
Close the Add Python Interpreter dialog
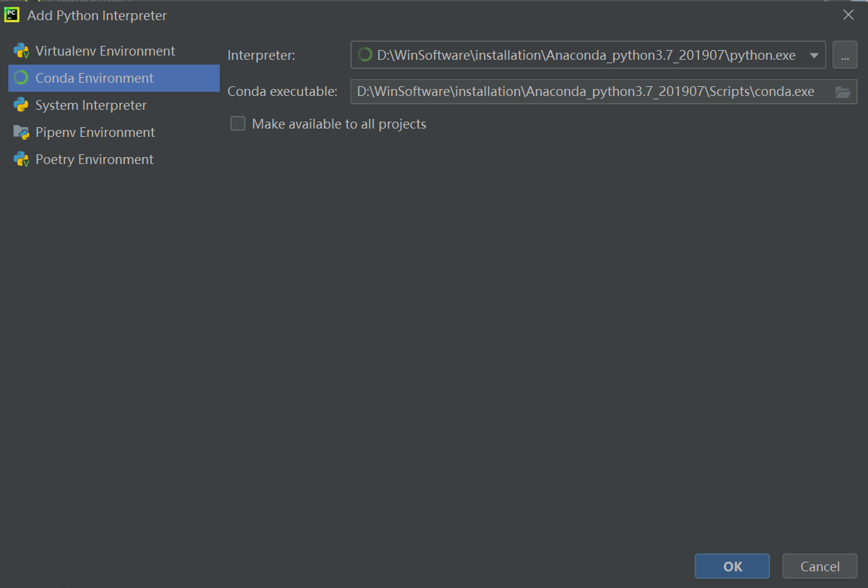pos(849,15)
